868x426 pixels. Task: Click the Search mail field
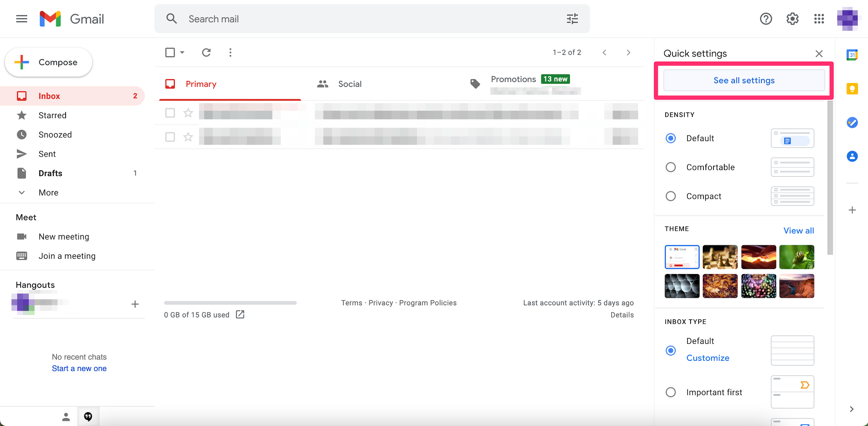pos(372,19)
